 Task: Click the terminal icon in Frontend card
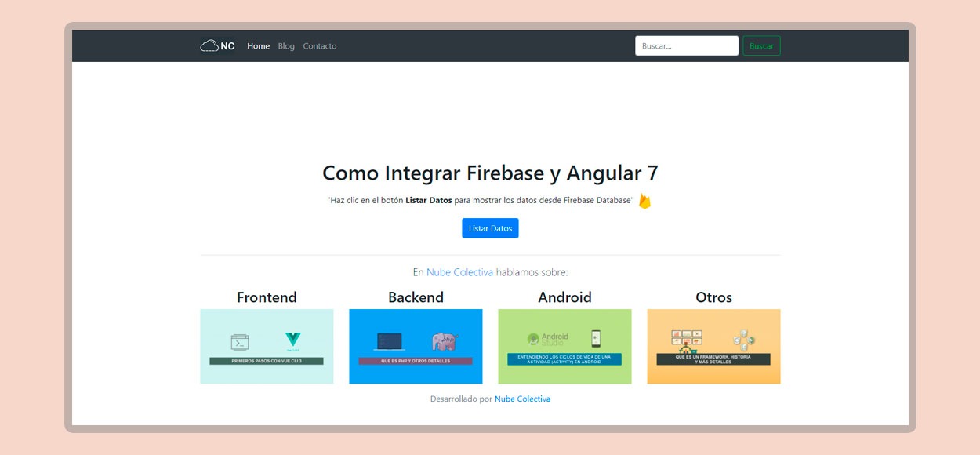pos(240,342)
